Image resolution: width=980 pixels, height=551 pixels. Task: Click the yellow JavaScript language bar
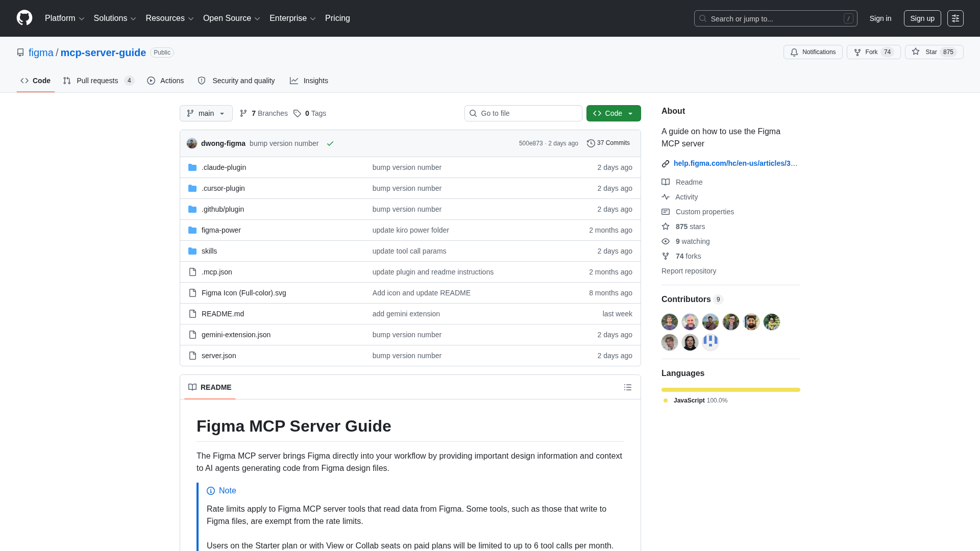point(730,390)
